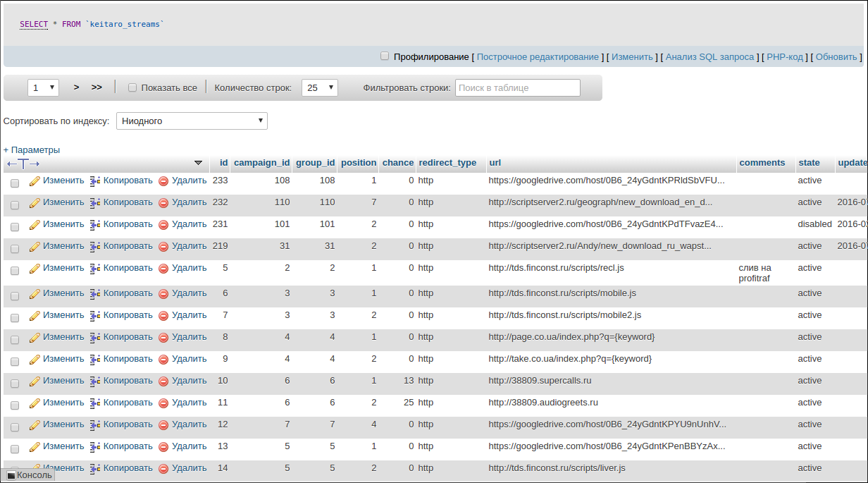The image size is (868, 483).
Task: Open the page number dropdown
Action: [44, 87]
